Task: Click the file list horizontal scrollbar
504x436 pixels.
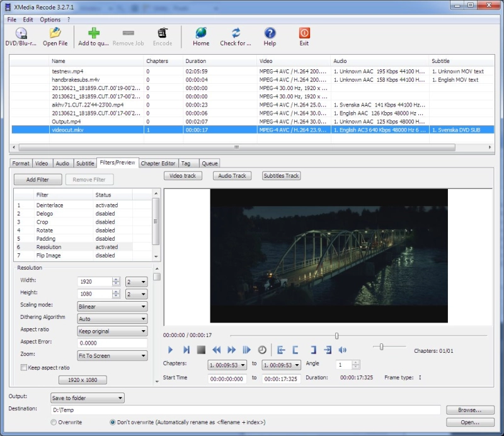Action: (237, 147)
